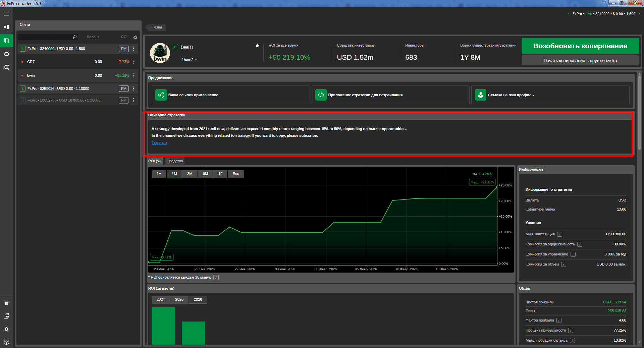
Task: Go back with the Назад button
Action: pyautogui.click(x=156, y=27)
